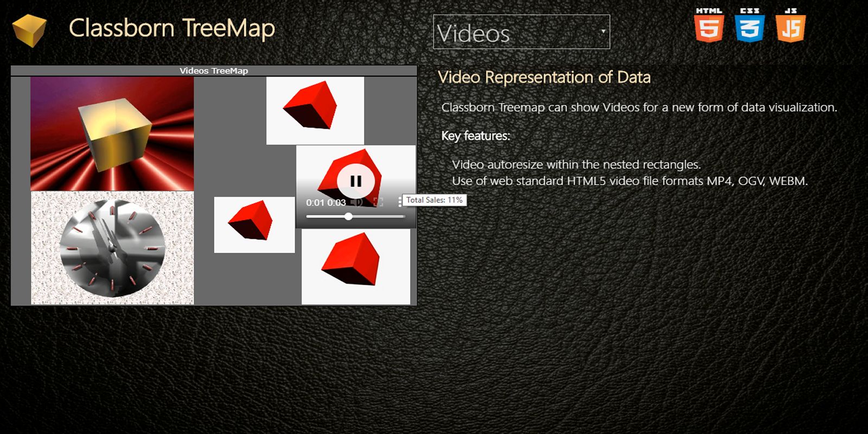Select the red cube tile beneath the TreeMap header

coord(315,111)
